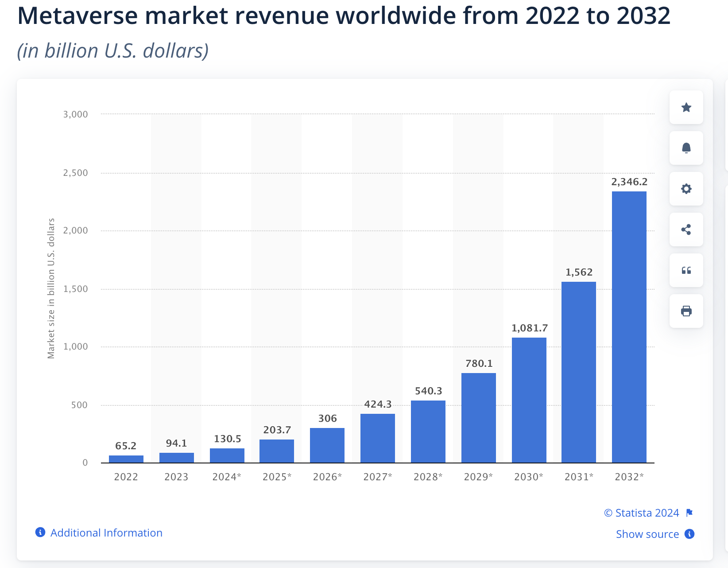Click the 2026* bar
728x568 pixels.
(x=327, y=445)
